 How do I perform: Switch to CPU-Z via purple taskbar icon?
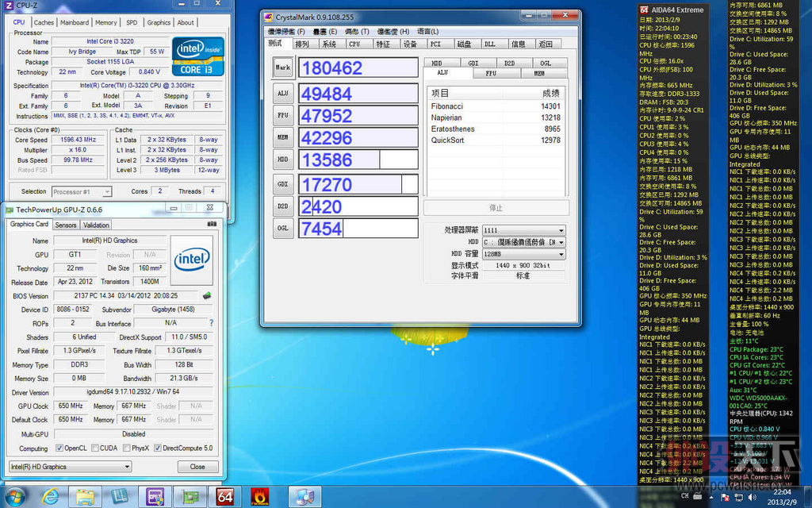155,497
